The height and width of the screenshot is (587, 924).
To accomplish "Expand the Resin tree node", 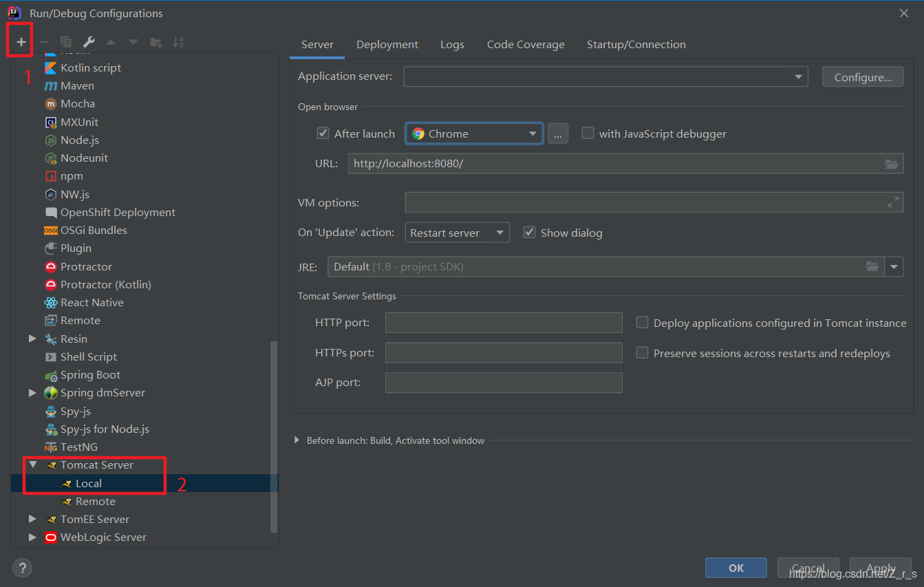I will (32, 339).
